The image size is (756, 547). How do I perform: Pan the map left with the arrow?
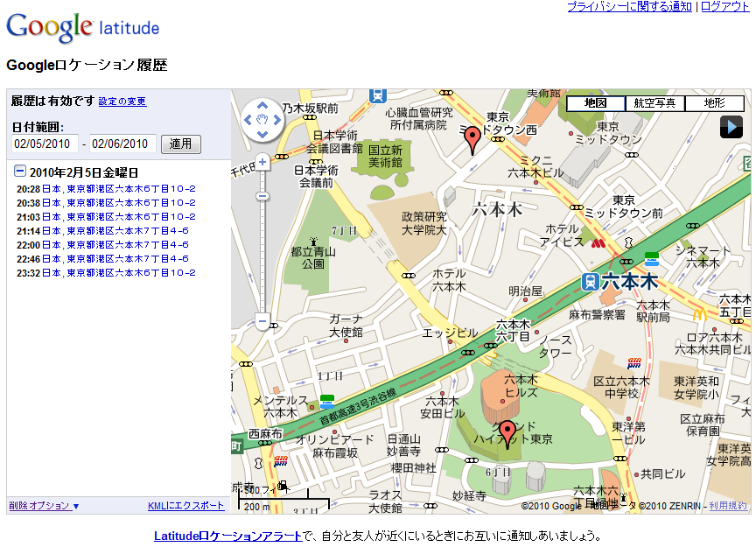click(x=248, y=120)
